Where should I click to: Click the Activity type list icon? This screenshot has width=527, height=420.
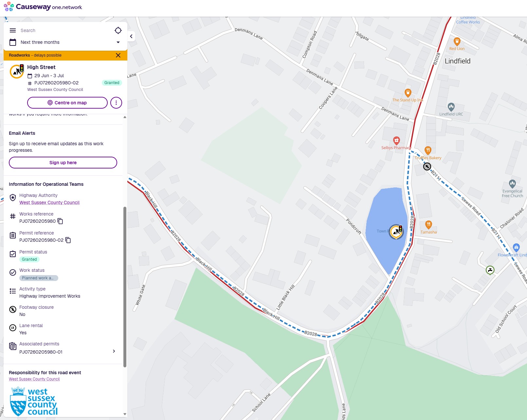coord(13,291)
